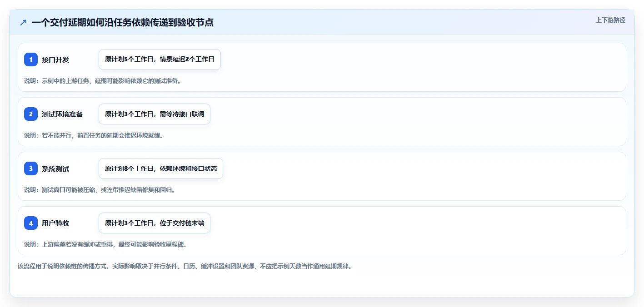Click the 系统测试 step title
Viewport: 644px width, 307px height.
55,168
